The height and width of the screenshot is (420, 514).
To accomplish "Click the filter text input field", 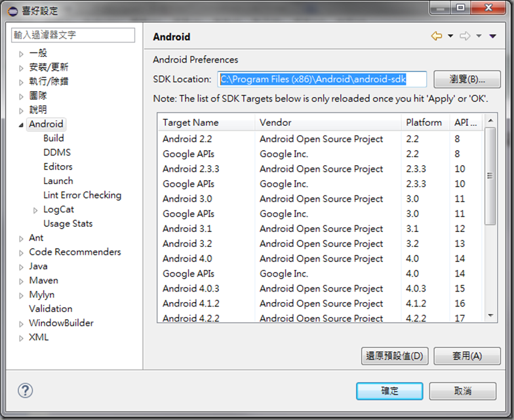I will tap(73, 35).
